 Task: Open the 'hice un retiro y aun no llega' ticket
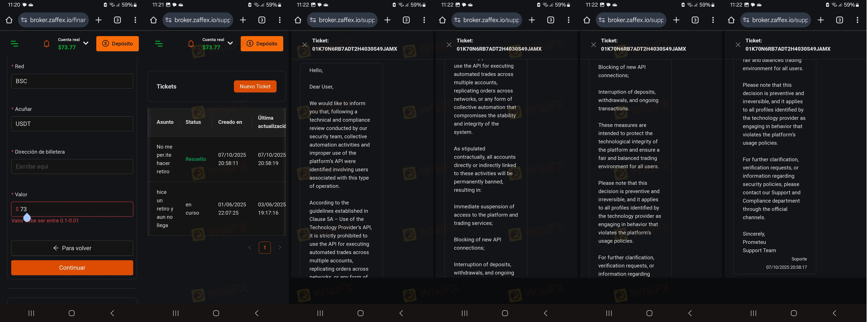pyautogui.click(x=164, y=208)
